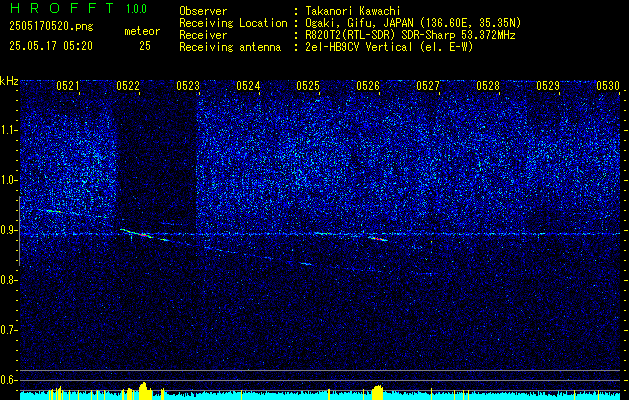Click location text Ogaki, Gifu, JAPAN
This screenshot has width=629, height=400.
[359, 23]
